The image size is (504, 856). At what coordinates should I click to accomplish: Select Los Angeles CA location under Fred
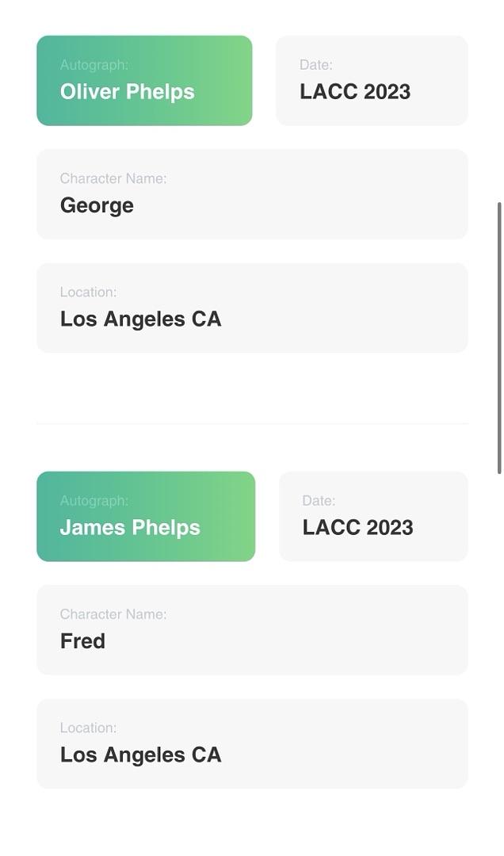[x=140, y=755]
